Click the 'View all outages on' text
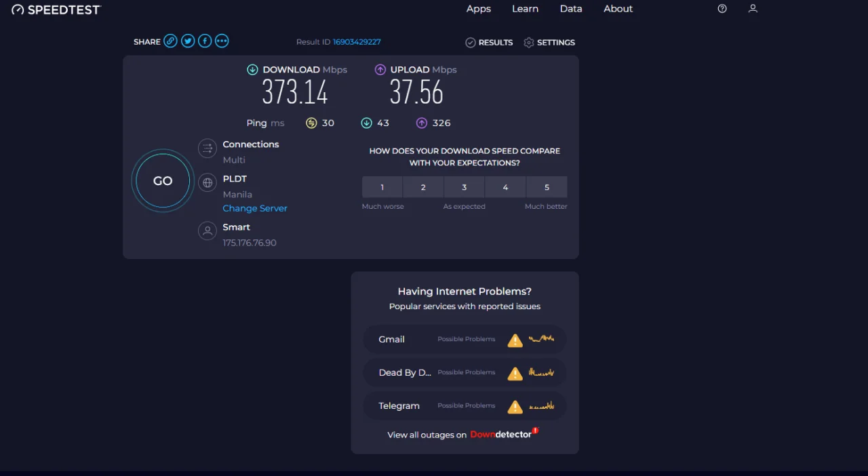 (x=427, y=435)
